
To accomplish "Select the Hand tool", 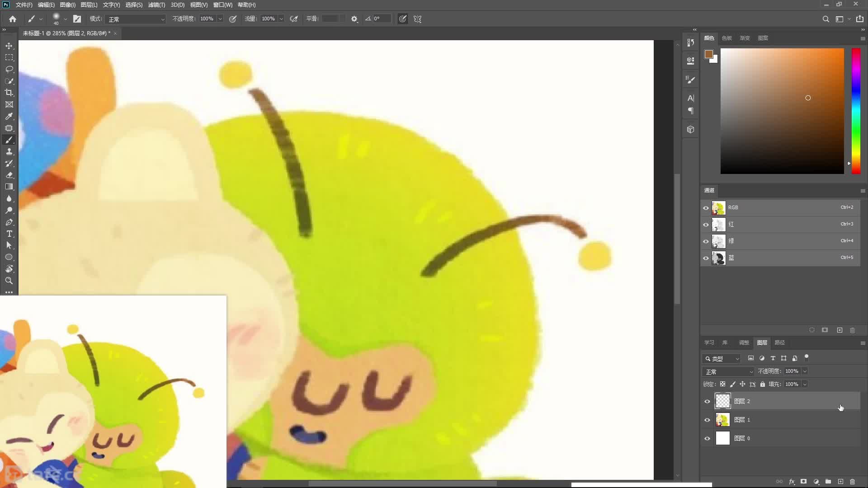I will tap(9, 269).
